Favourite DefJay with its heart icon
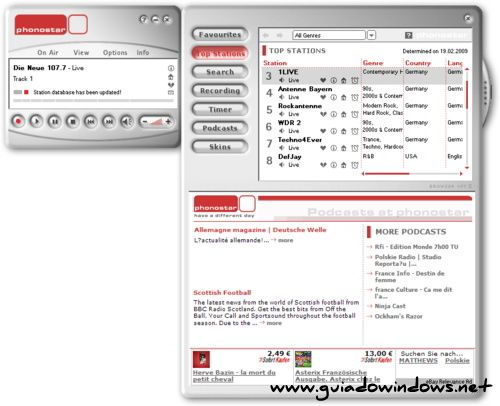 tap(323, 165)
